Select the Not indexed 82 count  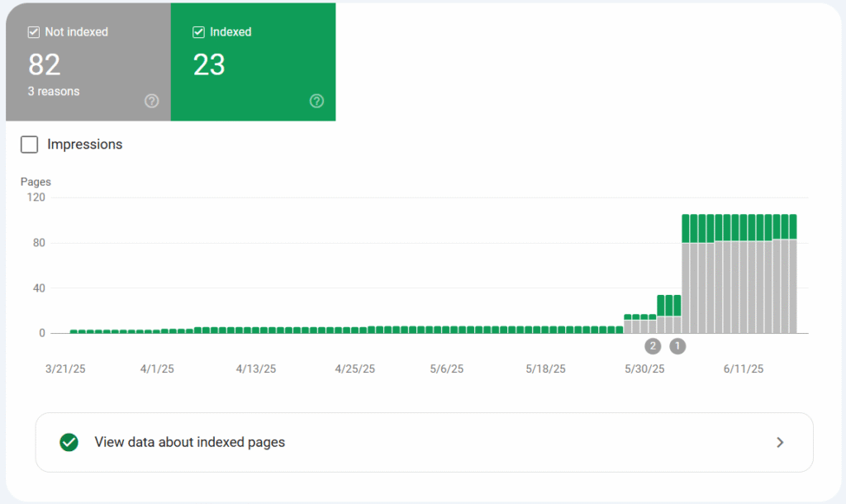point(45,64)
